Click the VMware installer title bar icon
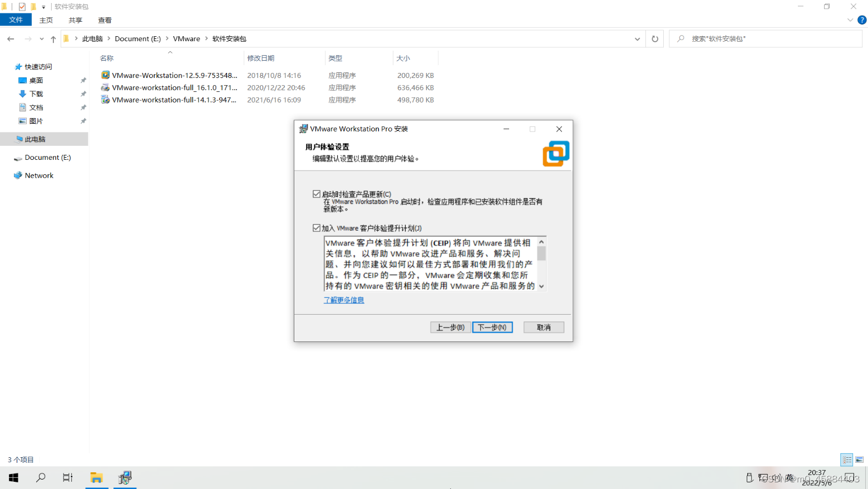 pos(303,129)
